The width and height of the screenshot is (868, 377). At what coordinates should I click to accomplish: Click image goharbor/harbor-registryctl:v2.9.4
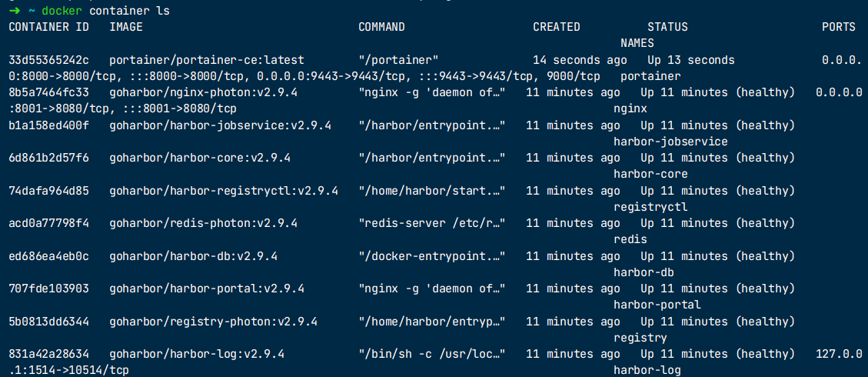[224, 191]
